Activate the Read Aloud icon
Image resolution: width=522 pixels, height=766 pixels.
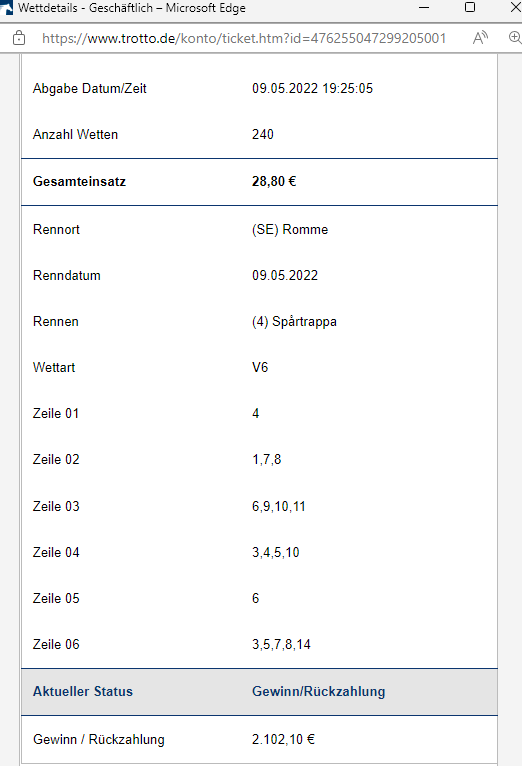(480, 38)
